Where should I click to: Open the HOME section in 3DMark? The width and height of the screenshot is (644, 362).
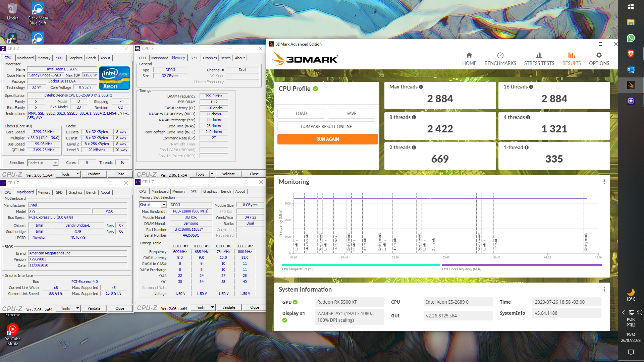tap(469, 59)
